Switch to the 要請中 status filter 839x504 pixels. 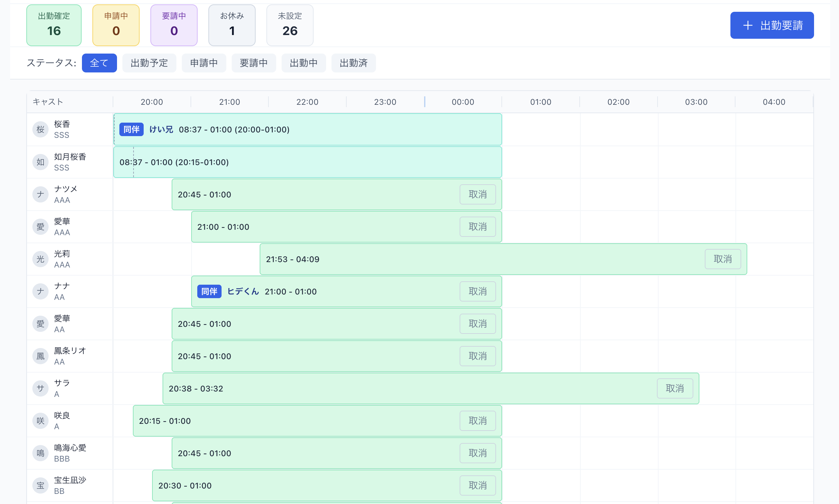click(254, 63)
